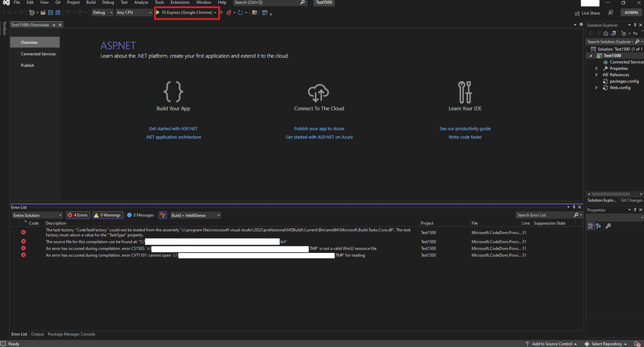Click the Hot Reload flame icon
Viewport: 644px width, 347px height.
pos(229,12)
